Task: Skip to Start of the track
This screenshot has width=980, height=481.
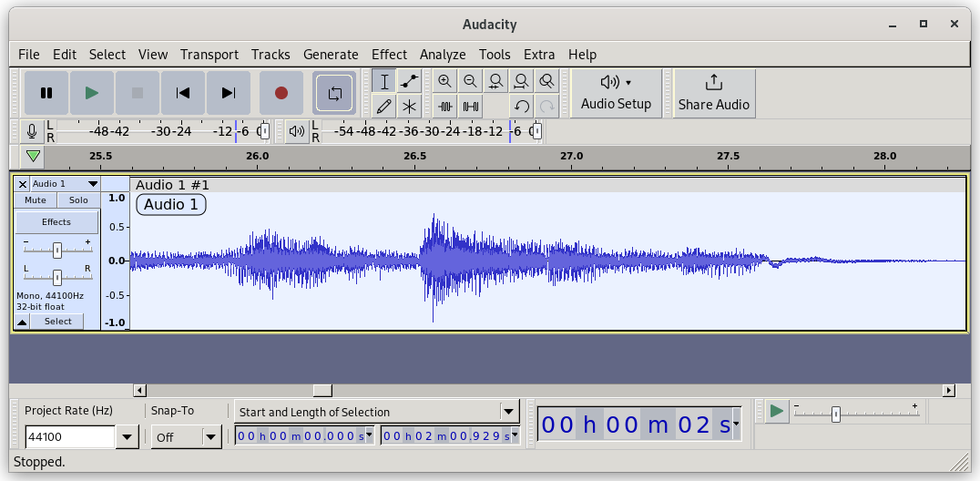Action: pyautogui.click(x=183, y=93)
